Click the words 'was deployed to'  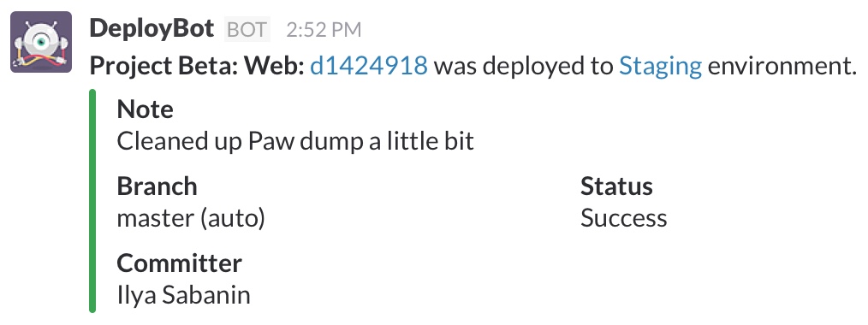pos(524,67)
